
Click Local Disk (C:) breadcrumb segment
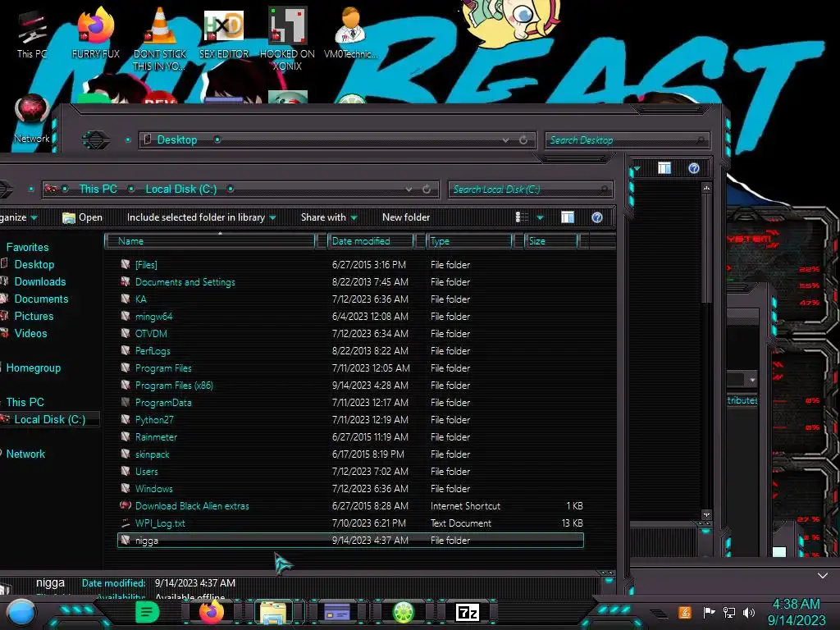[x=181, y=189]
